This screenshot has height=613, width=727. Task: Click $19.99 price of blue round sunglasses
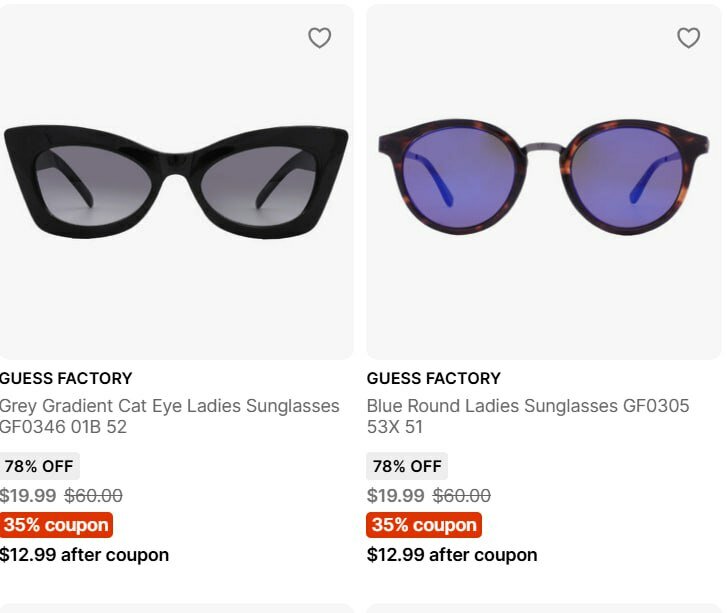(396, 496)
